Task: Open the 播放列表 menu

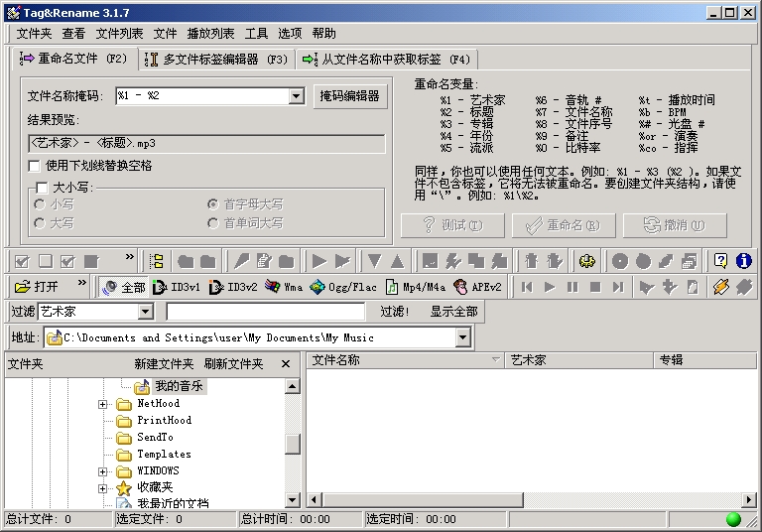Action: (210, 33)
